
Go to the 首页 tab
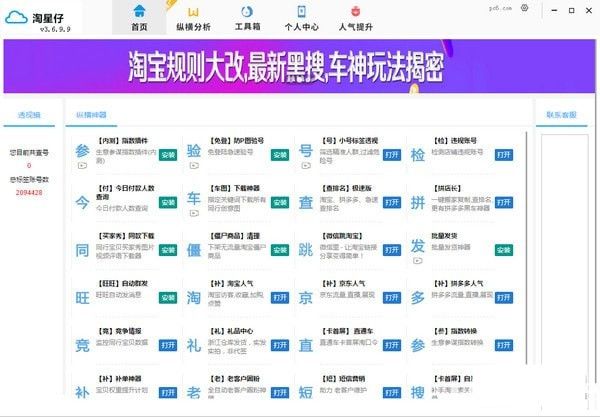pos(139,18)
